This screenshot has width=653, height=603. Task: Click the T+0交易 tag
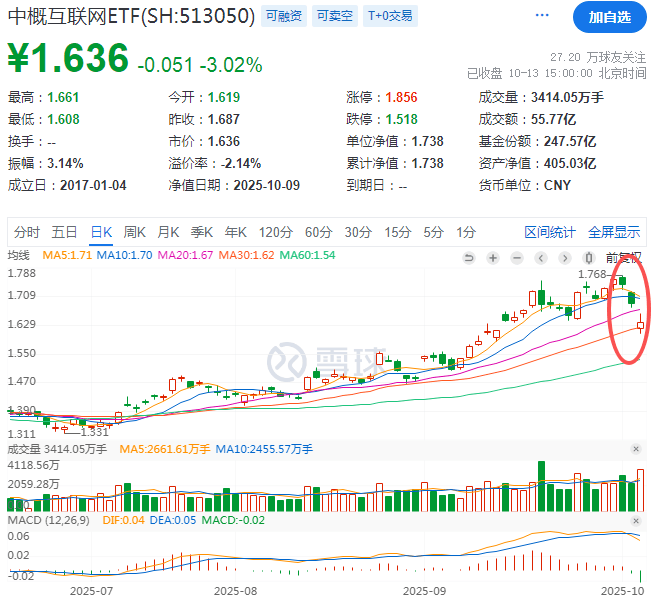click(x=390, y=16)
